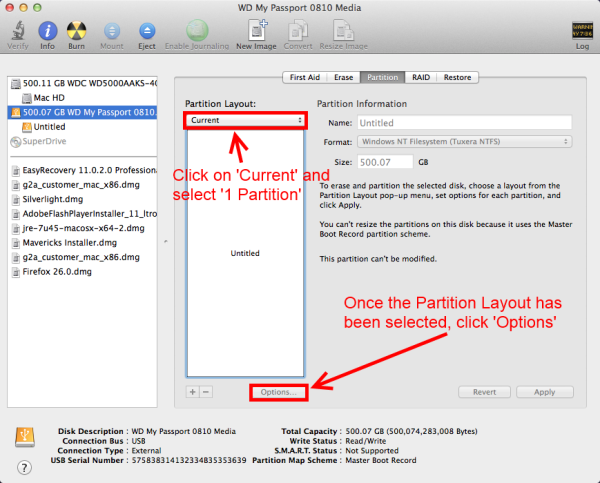Switch to the RAID tab

(421, 77)
